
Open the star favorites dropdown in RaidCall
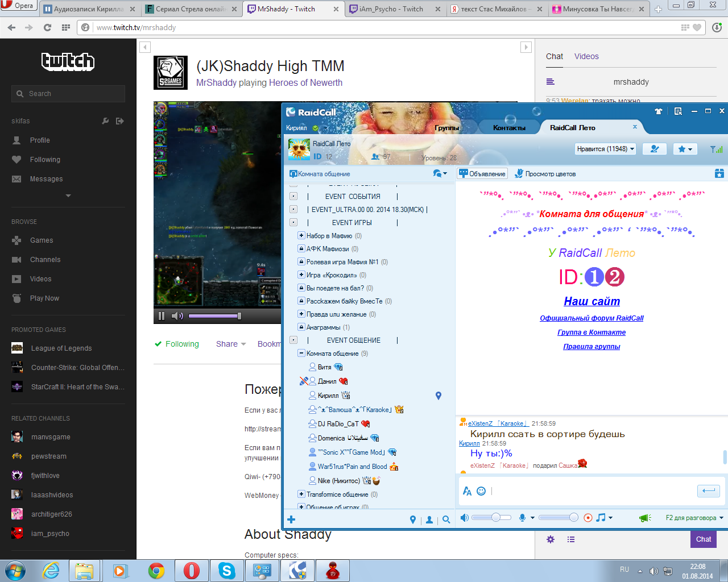pos(685,149)
